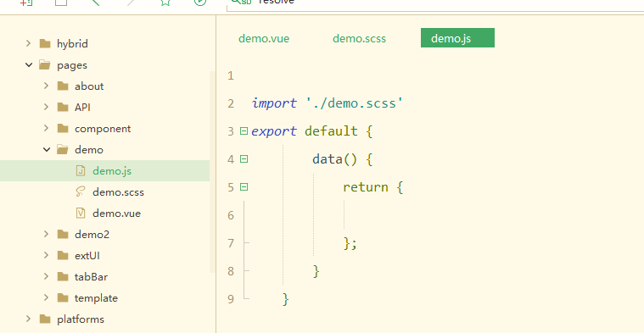This screenshot has height=333, width=644.
Task: Select the hybrid folder label in the tree
Action: point(72,43)
